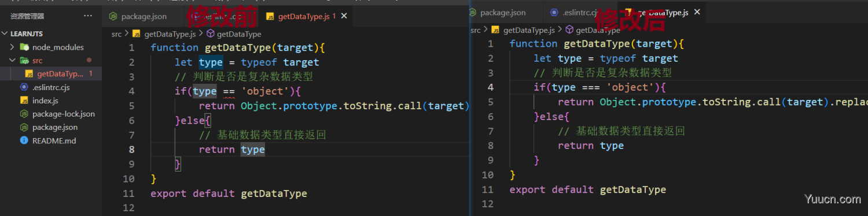
Task: Click line number 8 in left editor gutter
Action: pos(132,150)
